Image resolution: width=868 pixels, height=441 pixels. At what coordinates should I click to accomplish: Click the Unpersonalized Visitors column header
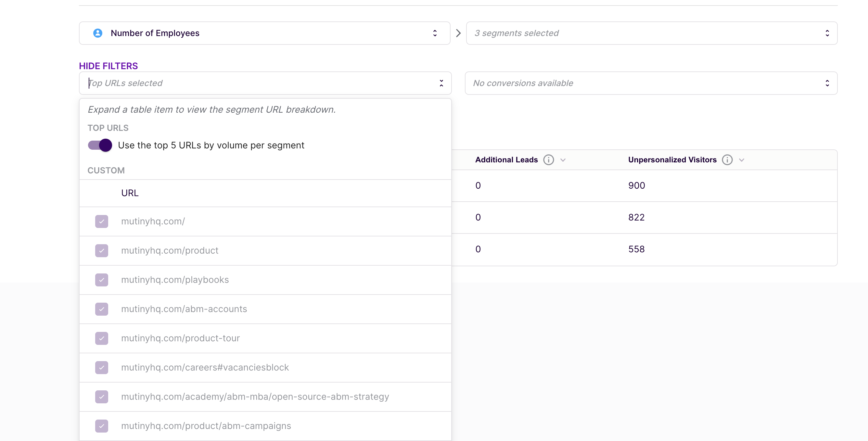click(x=672, y=160)
